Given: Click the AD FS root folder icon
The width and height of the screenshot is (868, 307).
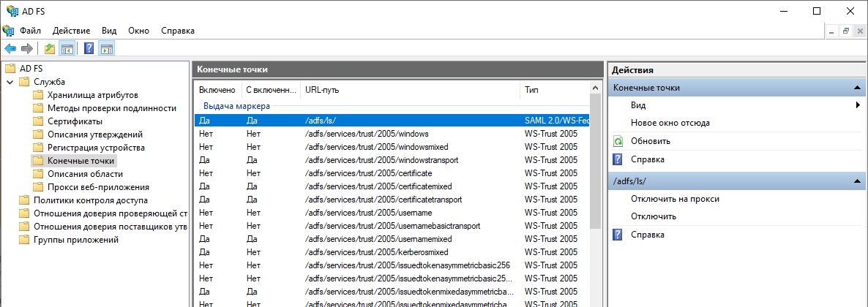Looking at the screenshot, I should (10, 69).
